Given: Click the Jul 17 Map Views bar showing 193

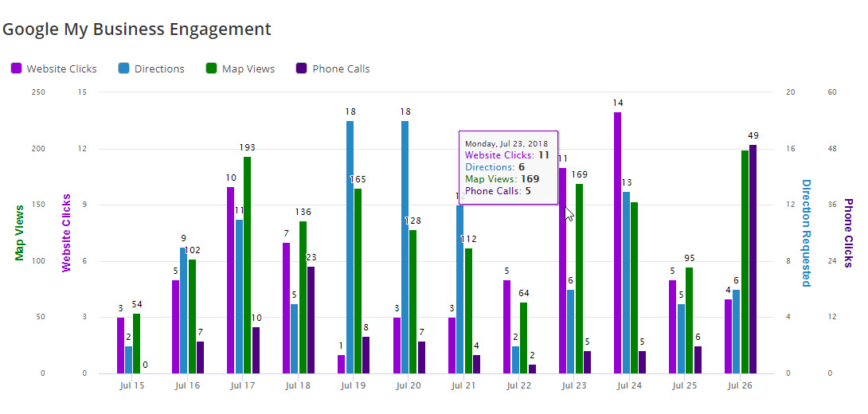Looking at the screenshot, I should tap(248, 264).
